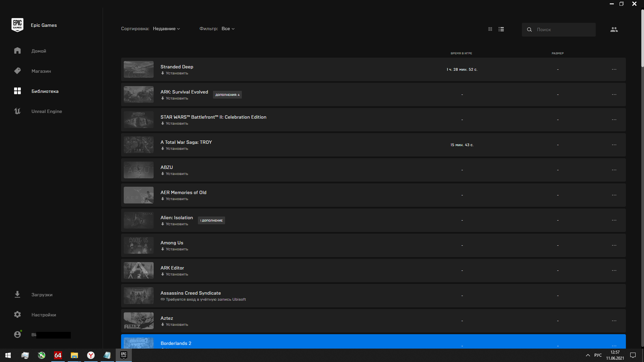This screenshot has height=362, width=644.
Task: Open Загрузки downloads page
Action: pos(42,295)
